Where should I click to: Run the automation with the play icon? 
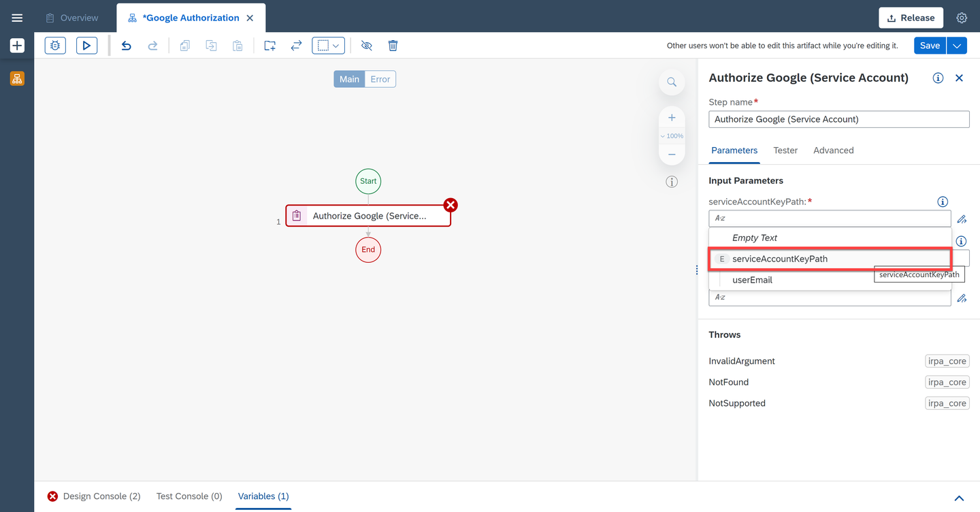(x=86, y=46)
